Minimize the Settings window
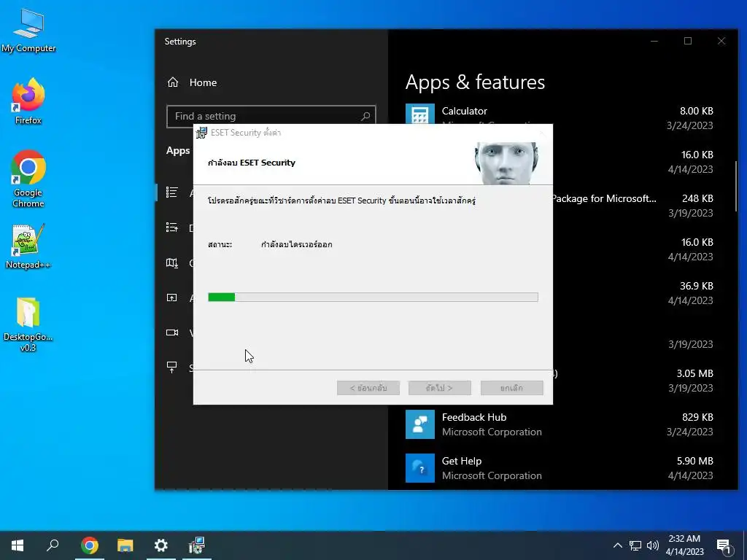 pos(654,41)
